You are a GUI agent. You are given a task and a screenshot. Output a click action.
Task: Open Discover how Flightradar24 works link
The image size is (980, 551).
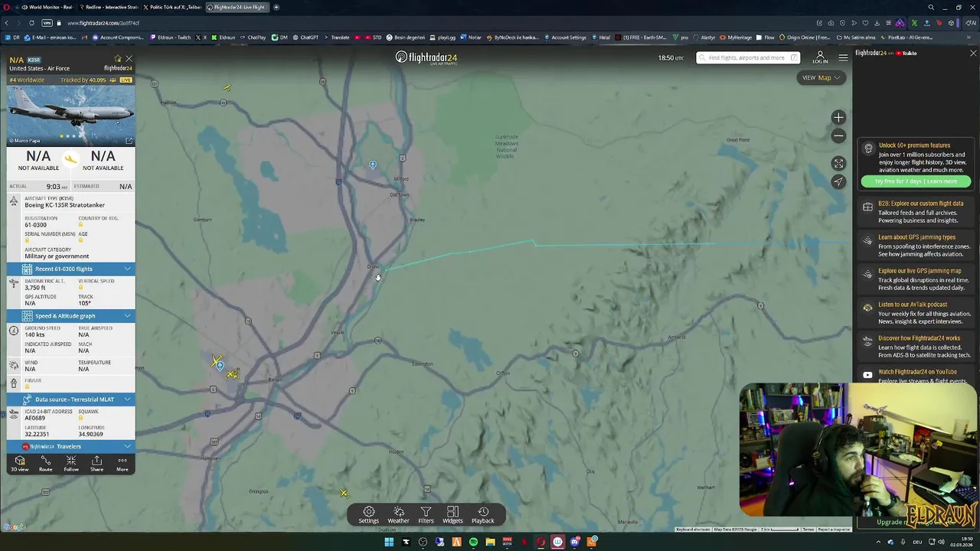916,347
